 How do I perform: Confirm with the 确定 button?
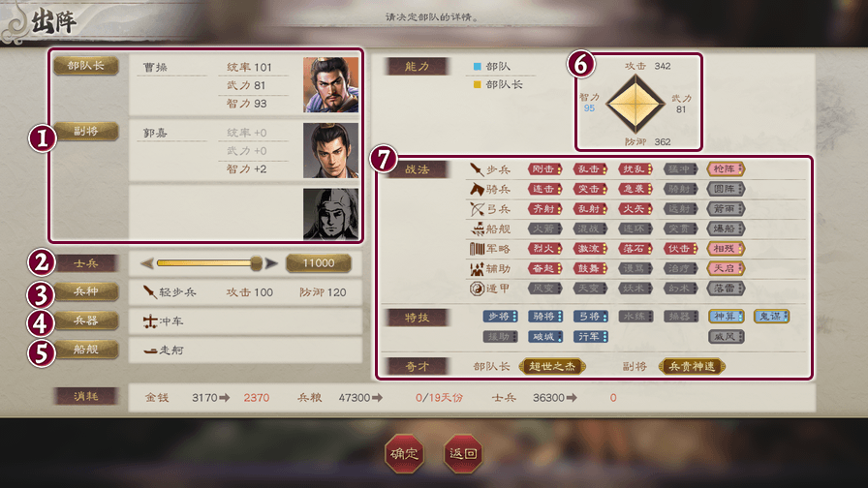coord(404,454)
